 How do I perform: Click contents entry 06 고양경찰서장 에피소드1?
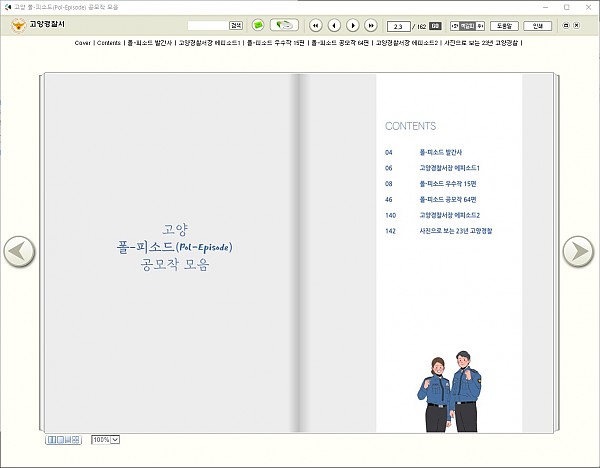(432, 168)
